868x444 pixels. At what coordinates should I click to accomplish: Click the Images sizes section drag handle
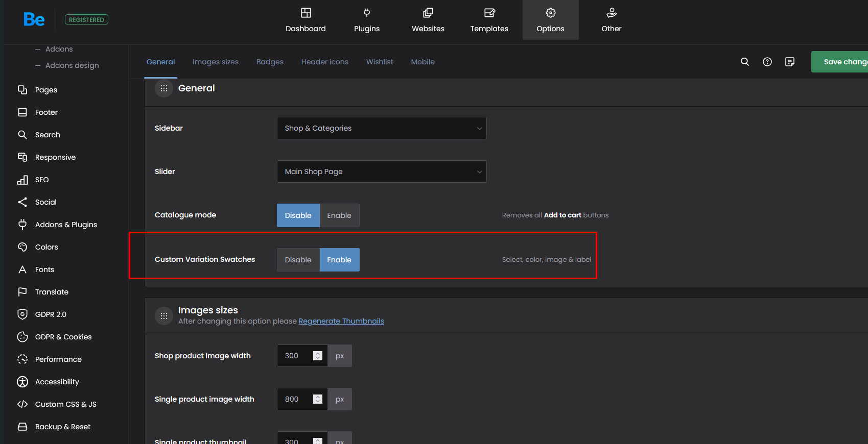pyautogui.click(x=164, y=316)
